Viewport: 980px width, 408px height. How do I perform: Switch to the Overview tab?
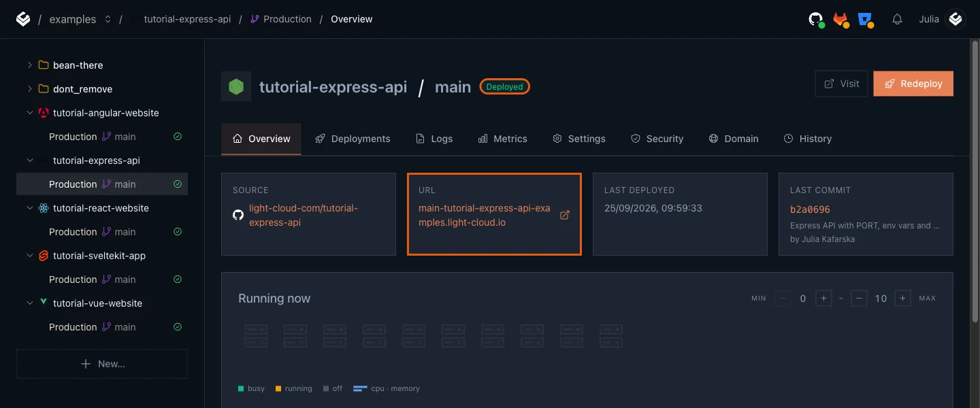(x=261, y=139)
